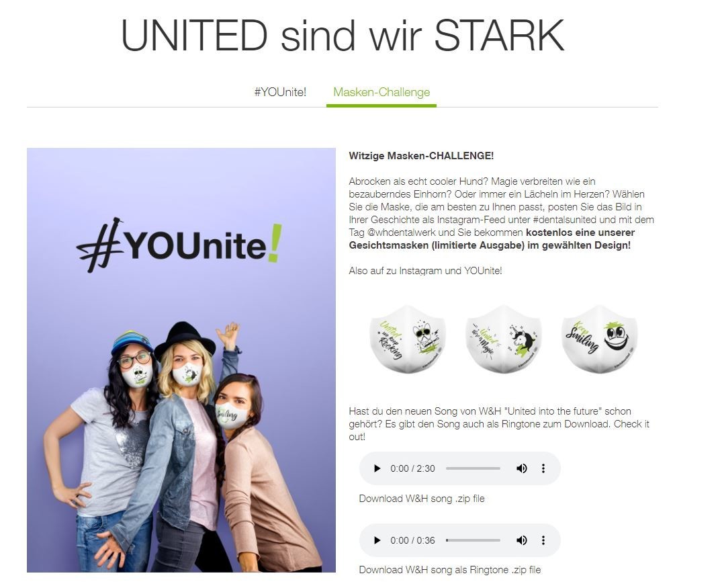The image size is (720, 588).
Task: Switch to the #YOUnite! tab
Action: tap(280, 92)
